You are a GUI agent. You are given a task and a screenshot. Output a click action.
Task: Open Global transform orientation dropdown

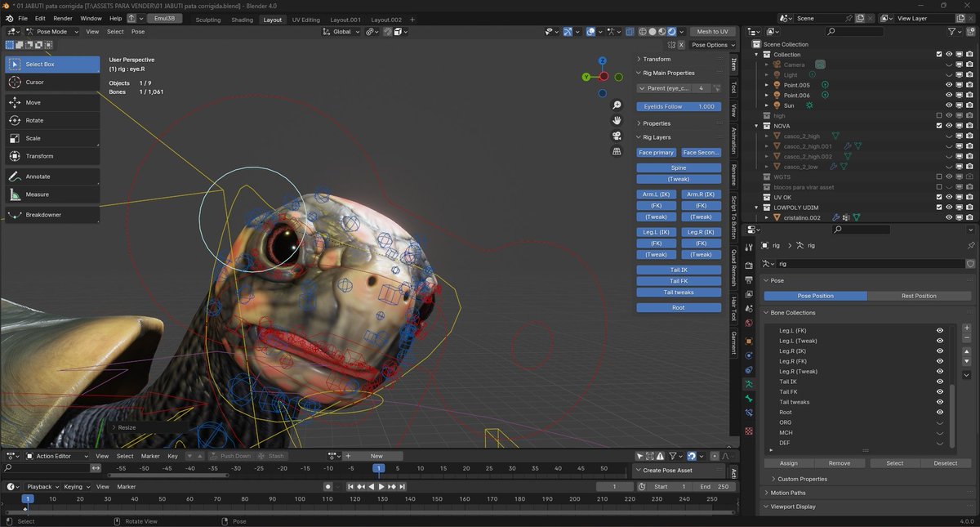[341, 31]
